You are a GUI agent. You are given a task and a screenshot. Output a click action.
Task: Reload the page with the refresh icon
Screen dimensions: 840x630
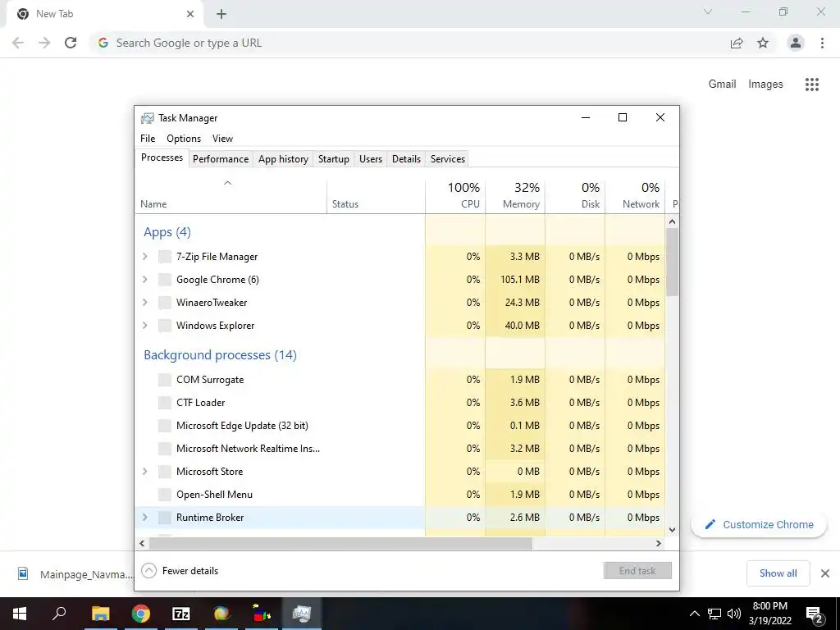click(71, 43)
